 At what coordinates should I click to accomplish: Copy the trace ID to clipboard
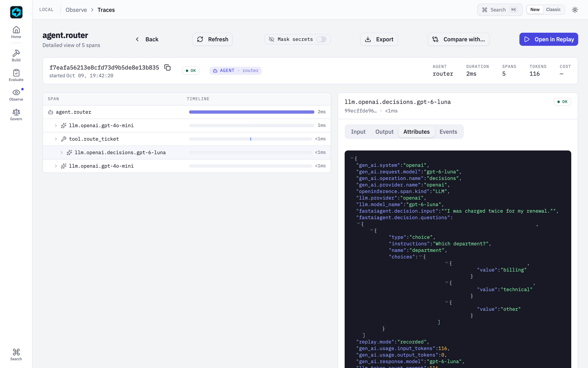point(167,67)
